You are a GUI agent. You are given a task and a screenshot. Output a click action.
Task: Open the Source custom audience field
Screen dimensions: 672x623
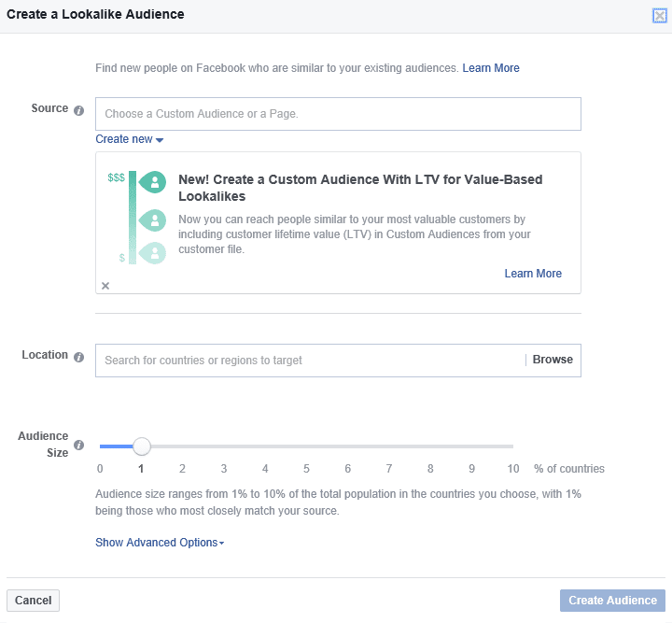coord(338,114)
